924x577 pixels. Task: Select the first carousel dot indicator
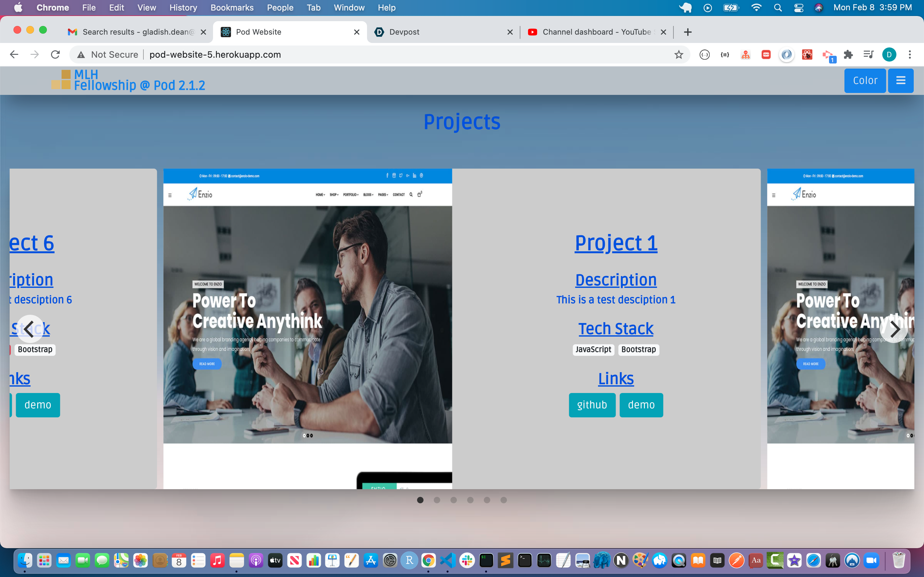tap(420, 500)
